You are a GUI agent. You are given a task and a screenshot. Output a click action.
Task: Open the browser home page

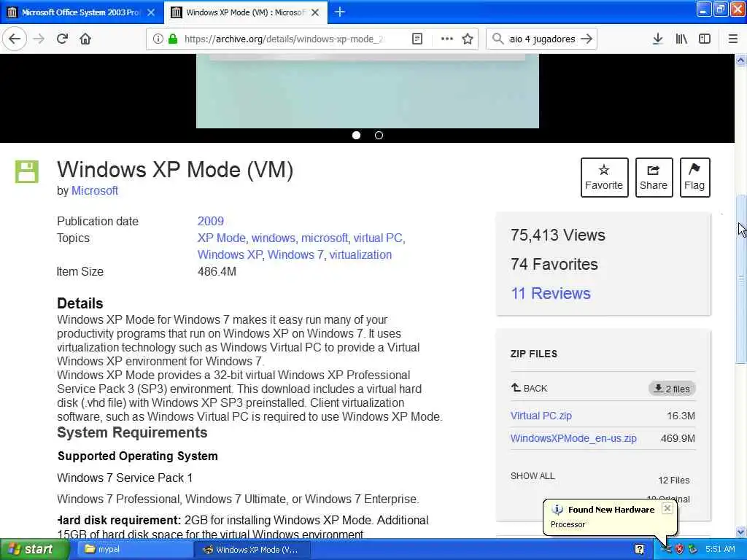tap(85, 39)
